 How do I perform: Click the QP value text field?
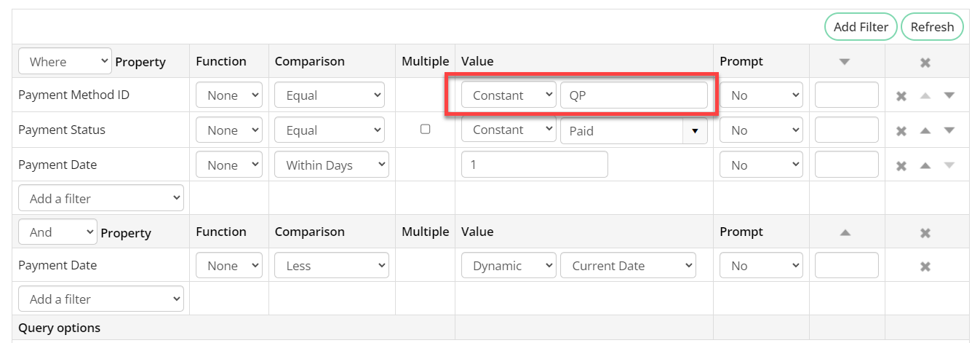633,95
